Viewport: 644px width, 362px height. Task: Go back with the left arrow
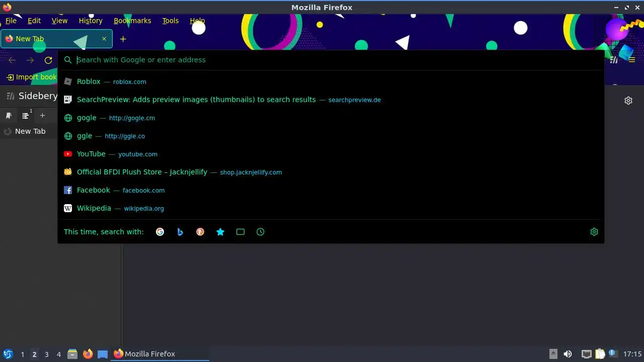click(x=12, y=60)
